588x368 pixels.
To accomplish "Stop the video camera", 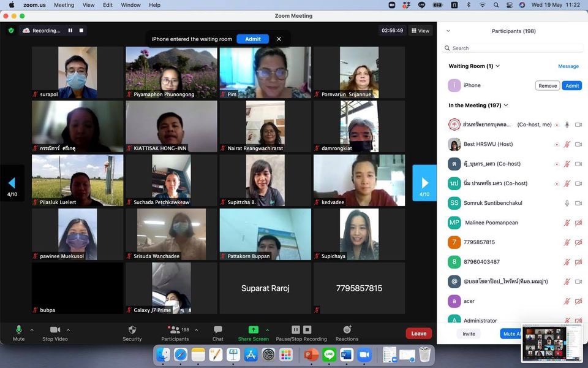I will [x=55, y=330].
